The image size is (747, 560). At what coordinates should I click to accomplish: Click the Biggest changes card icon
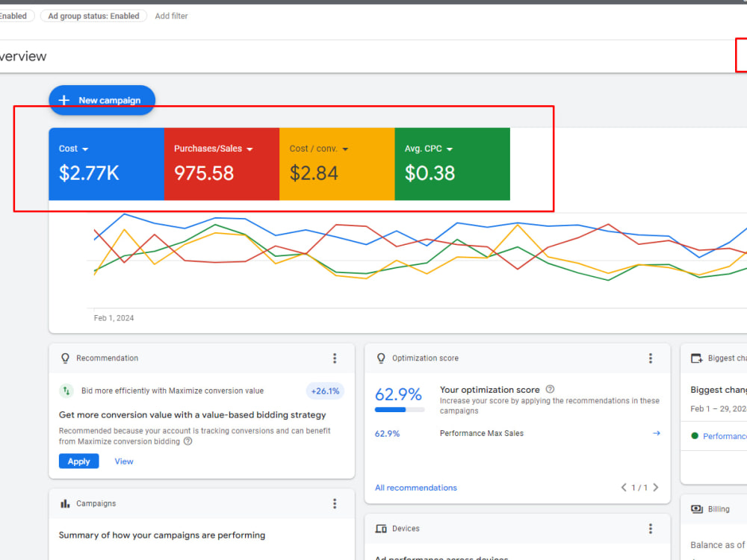click(696, 358)
